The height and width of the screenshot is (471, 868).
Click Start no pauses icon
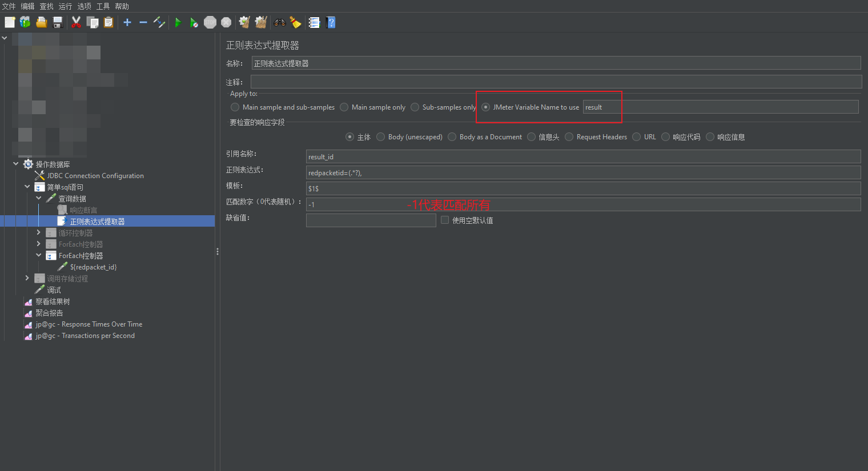coord(194,22)
